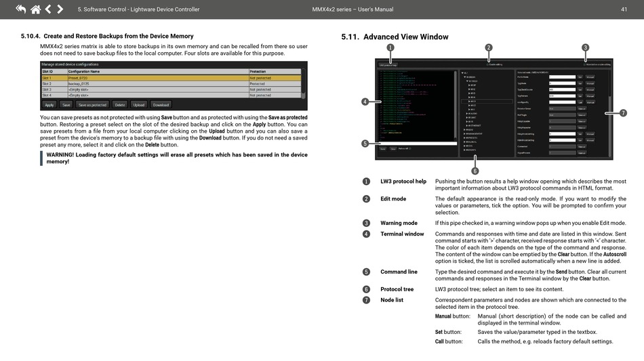Tick the Enable editing checkbox

[x=487, y=64]
